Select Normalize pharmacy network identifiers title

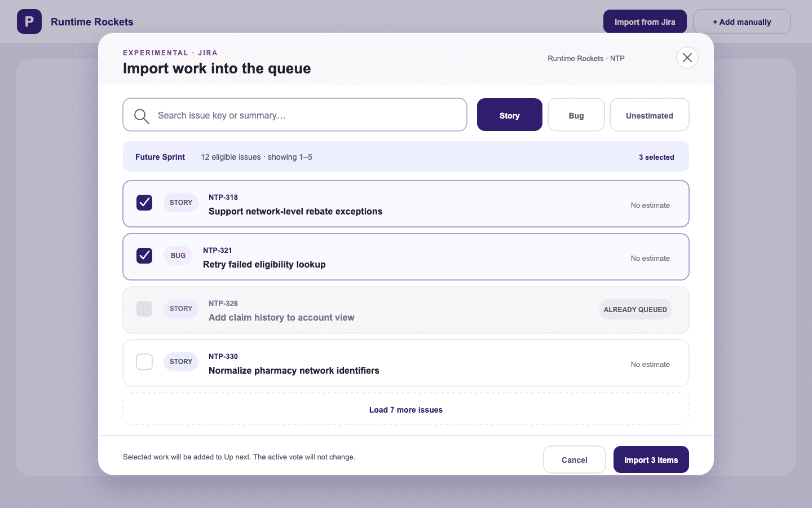click(294, 370)
